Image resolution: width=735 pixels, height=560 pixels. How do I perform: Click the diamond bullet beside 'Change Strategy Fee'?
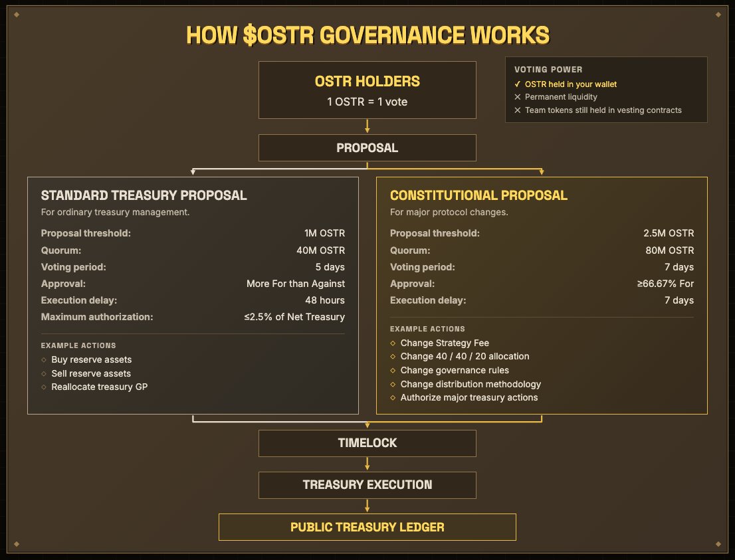(x=393, y=343)
